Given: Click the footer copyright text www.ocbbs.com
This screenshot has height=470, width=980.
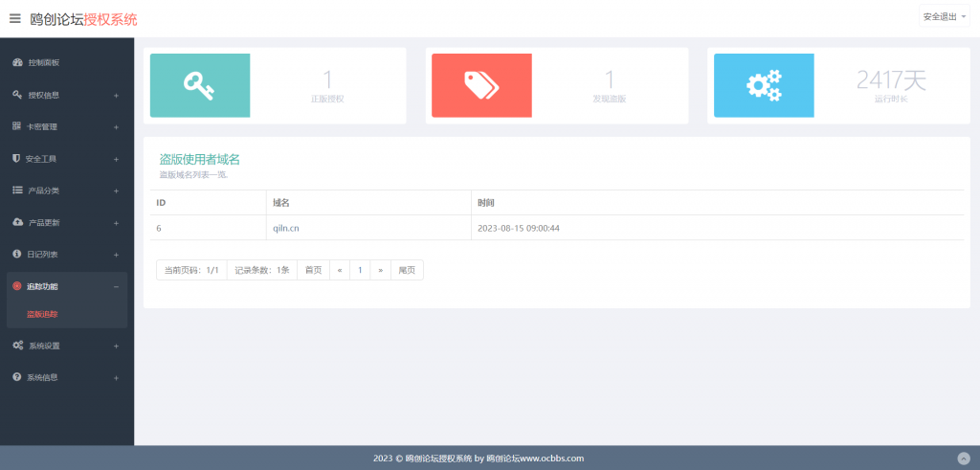Looking at the screenshot, I should 552,459.
